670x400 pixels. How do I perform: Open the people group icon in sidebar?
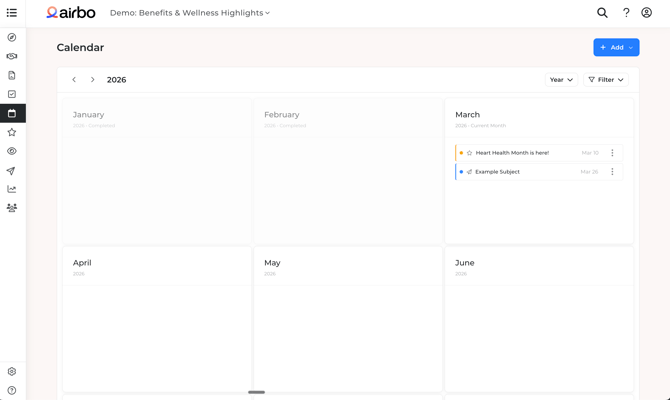point(12,208)
